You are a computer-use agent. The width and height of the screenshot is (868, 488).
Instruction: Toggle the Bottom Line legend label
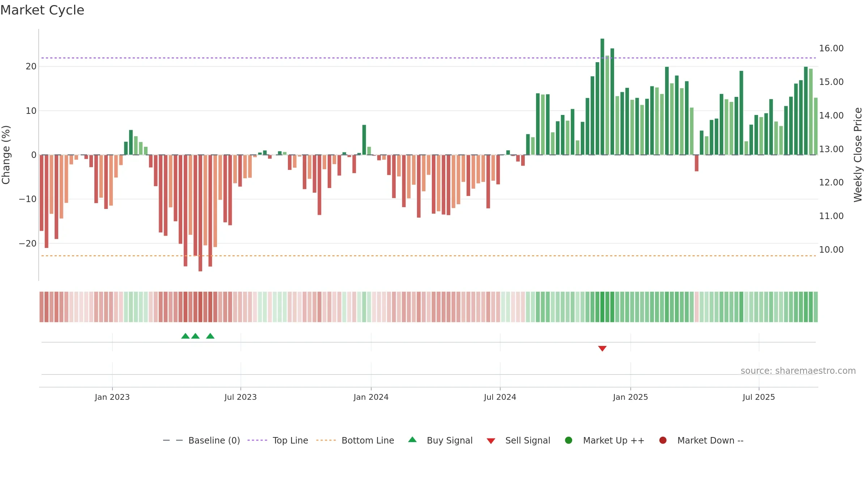[x=368, y=440]
